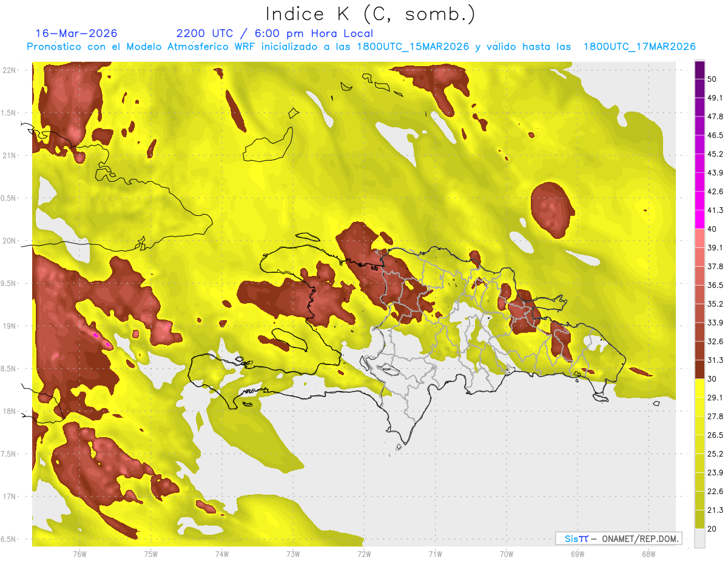This screenshot has width=728, height=562.
Task: Click the legend value '47.8'
Action: pos(715,116)
